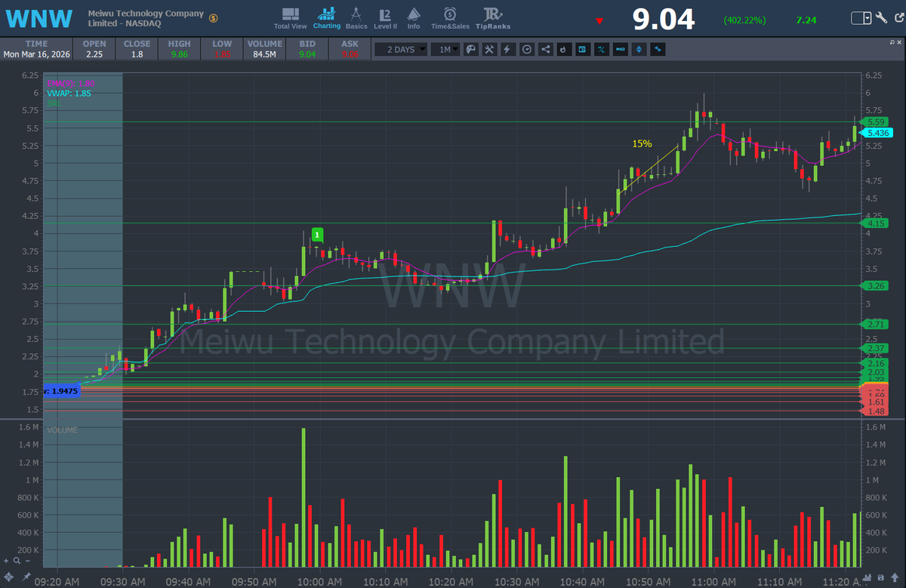
Task: Click the green 5.59 level tag
Action: 875,122
